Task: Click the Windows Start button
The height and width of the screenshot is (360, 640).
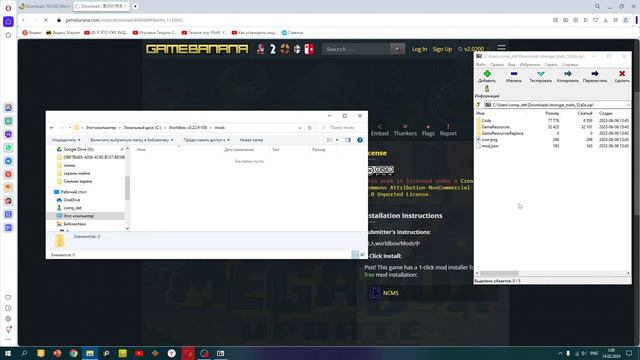Action: (8, 353)
